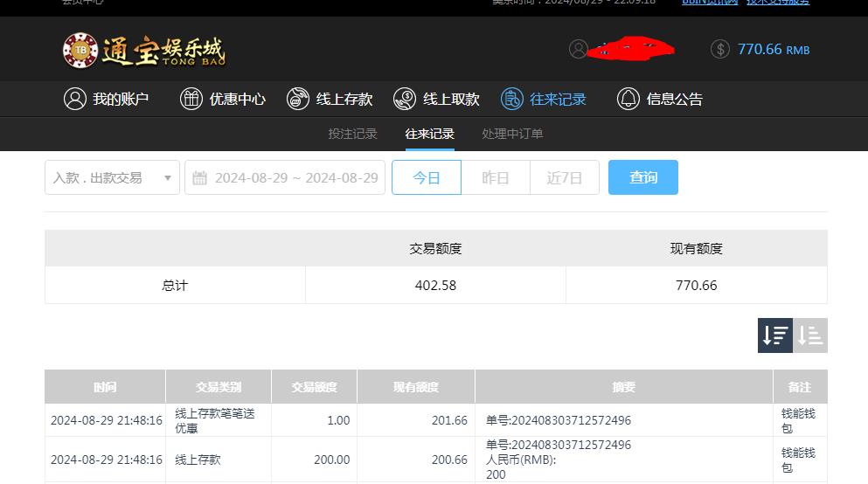Select the 近7日 date filter
The width and height of the screenshot is (868, 484).
565,177
